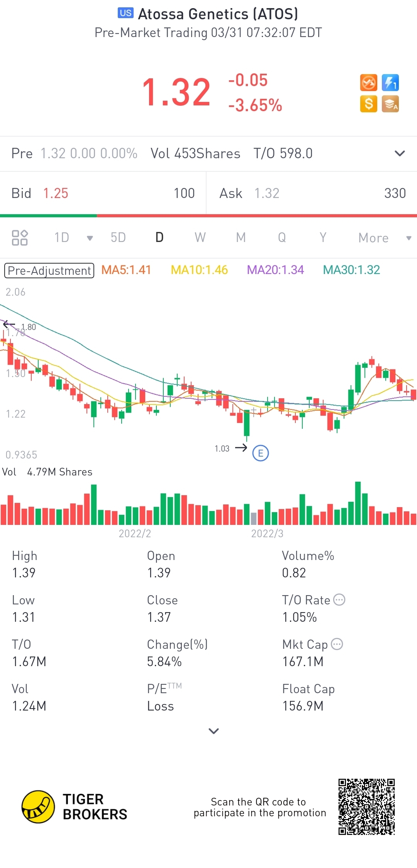Tap the Vol 1.24M value

point(29,706)
